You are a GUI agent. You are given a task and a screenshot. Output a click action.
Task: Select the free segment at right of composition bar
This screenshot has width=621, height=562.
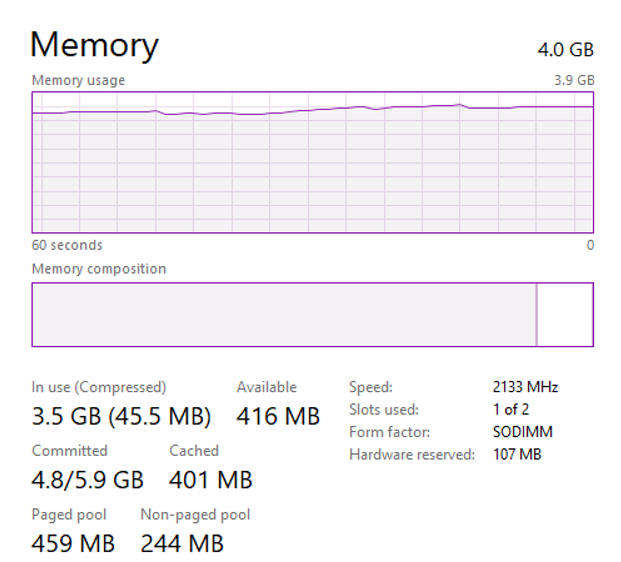pos(565,314)
